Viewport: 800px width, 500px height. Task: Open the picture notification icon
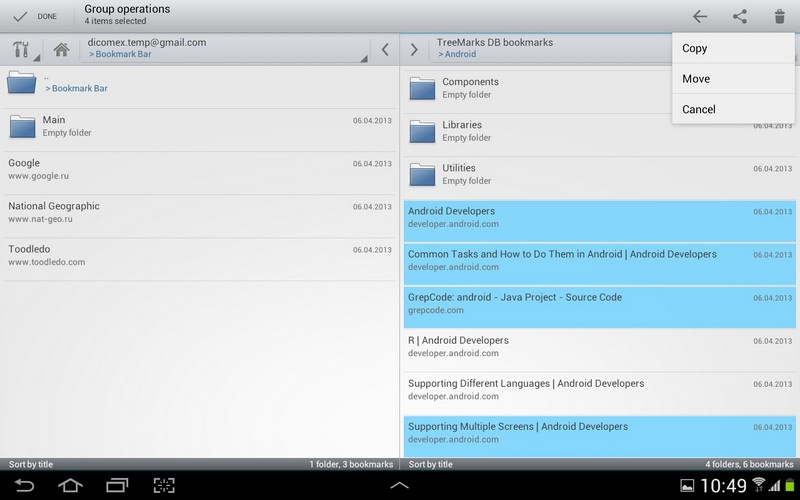coord(687,485)
